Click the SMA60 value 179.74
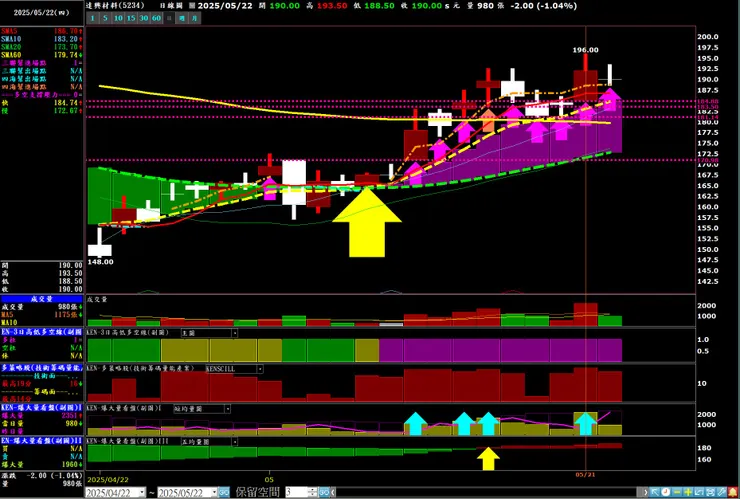 66,55
